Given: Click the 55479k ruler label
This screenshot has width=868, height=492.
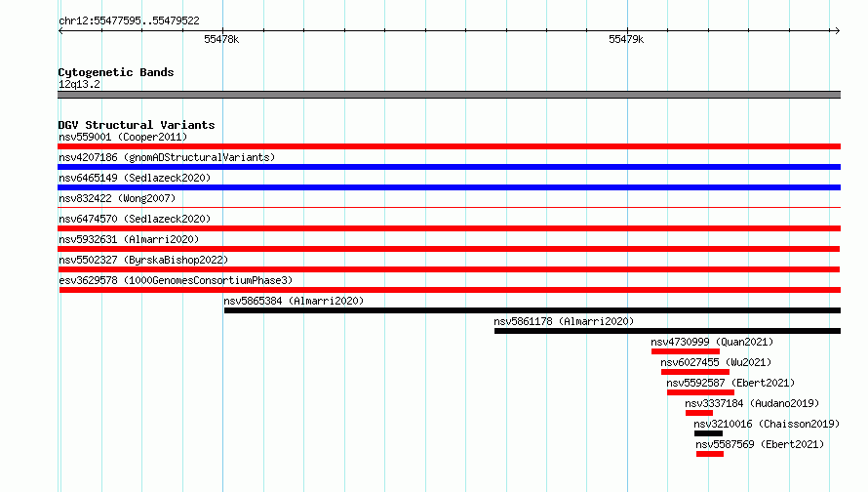Looking at the screenshot, I should click(x=626, y=39).
